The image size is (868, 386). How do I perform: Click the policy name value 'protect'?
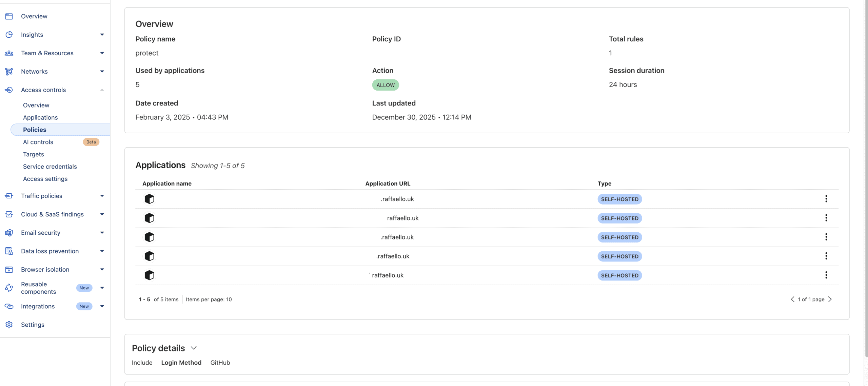[x=147, y=53]
